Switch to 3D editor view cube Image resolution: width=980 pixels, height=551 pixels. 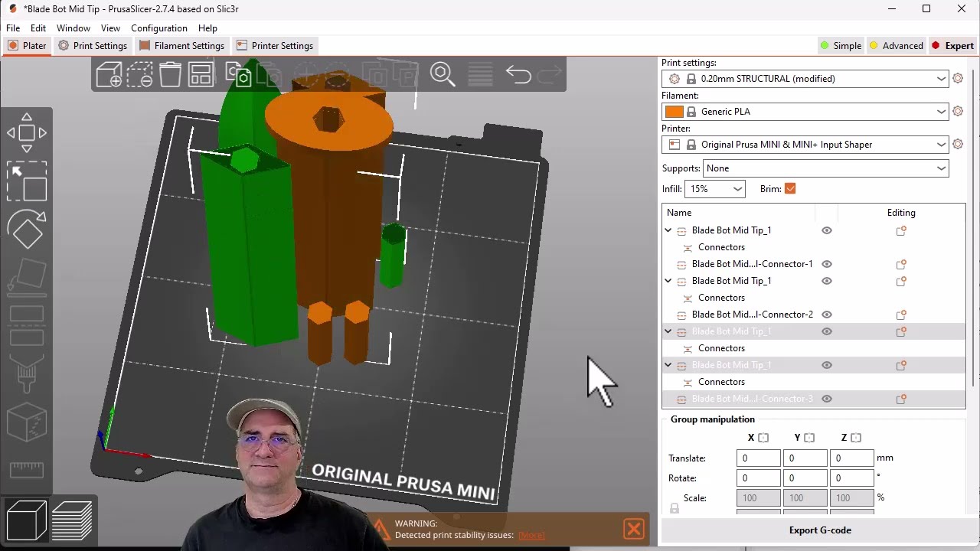27,520
